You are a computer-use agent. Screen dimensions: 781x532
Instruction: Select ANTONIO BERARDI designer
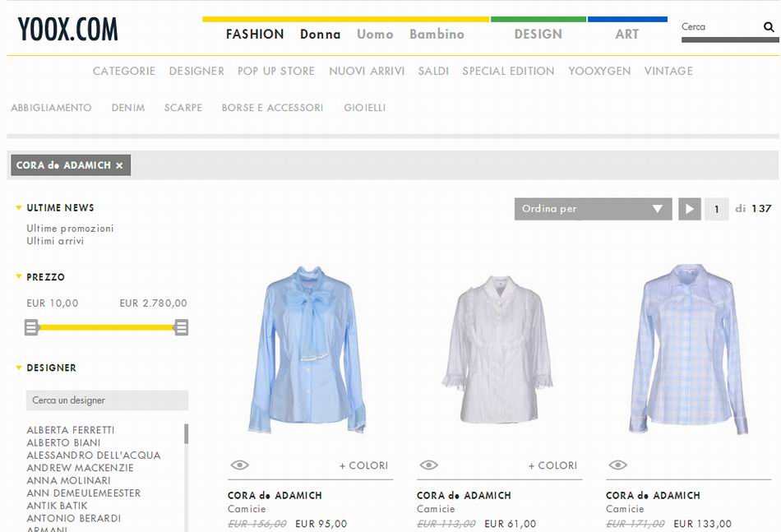pos(74,518)
